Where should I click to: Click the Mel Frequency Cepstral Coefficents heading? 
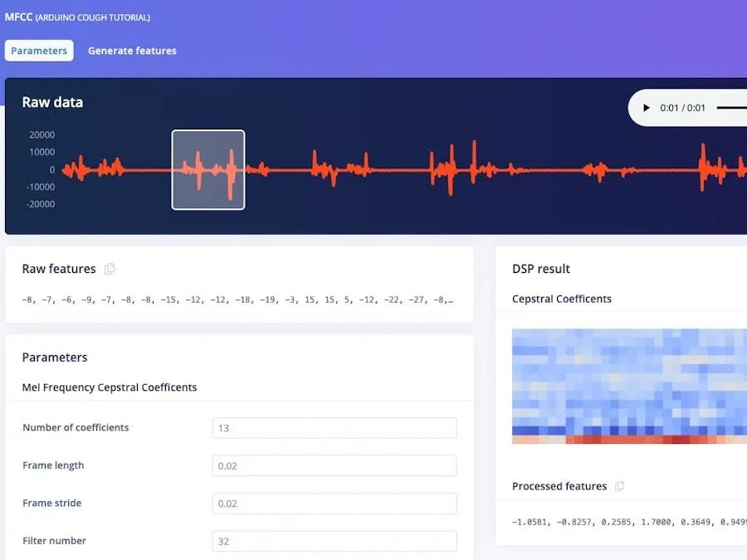click(109, 387)
